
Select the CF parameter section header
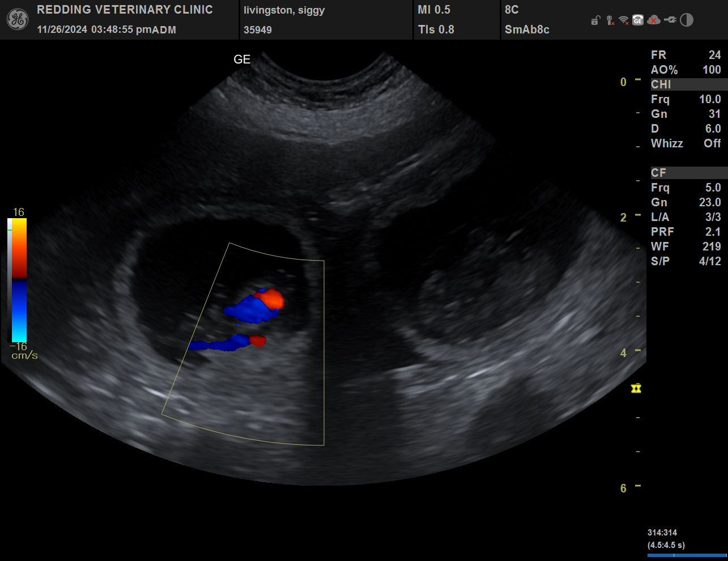click(x=688, y=173)
